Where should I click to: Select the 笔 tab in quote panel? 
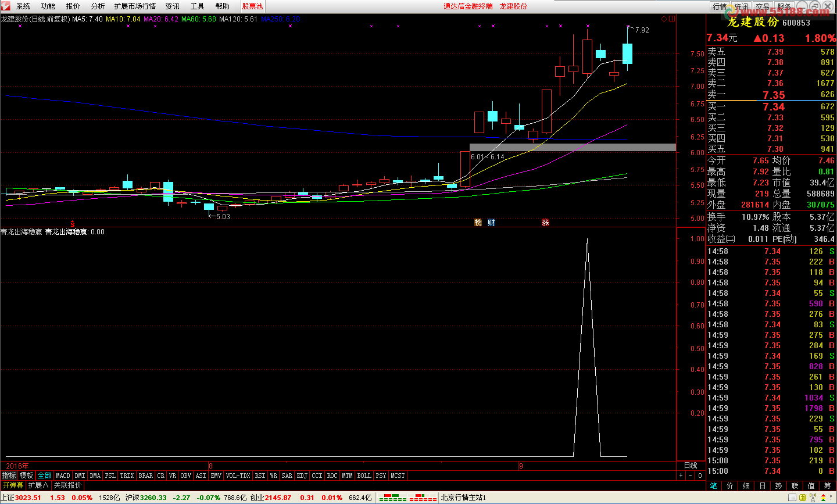coord(714,485)
